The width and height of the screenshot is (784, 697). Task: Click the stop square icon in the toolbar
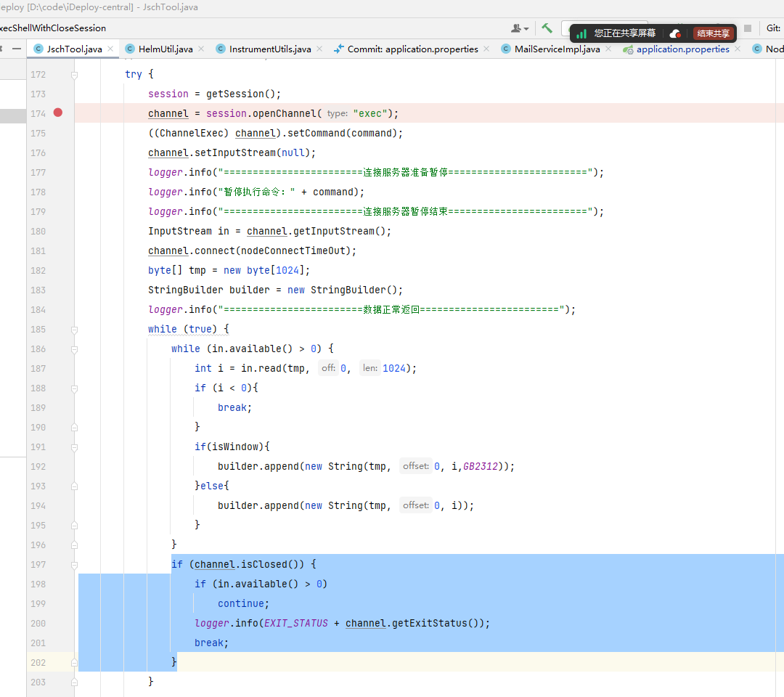point(748,28)
